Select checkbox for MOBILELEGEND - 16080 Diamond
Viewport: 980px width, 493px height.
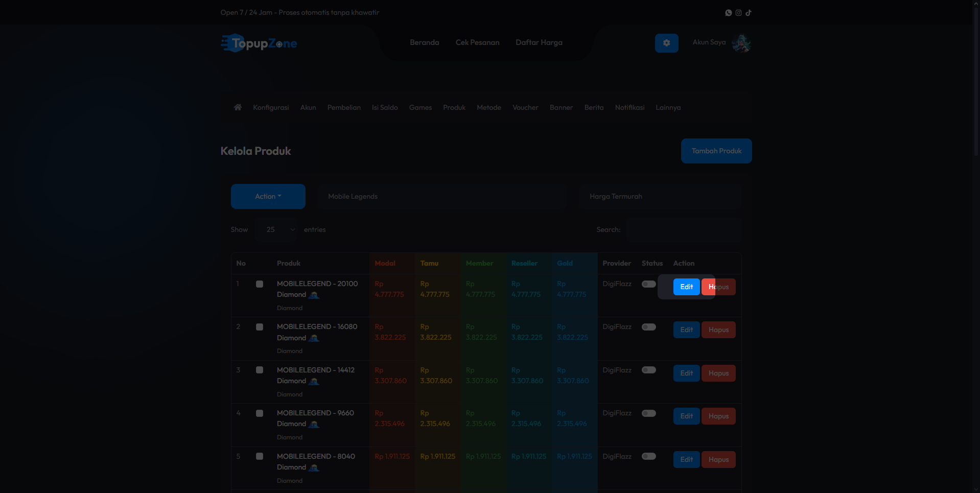260,327
